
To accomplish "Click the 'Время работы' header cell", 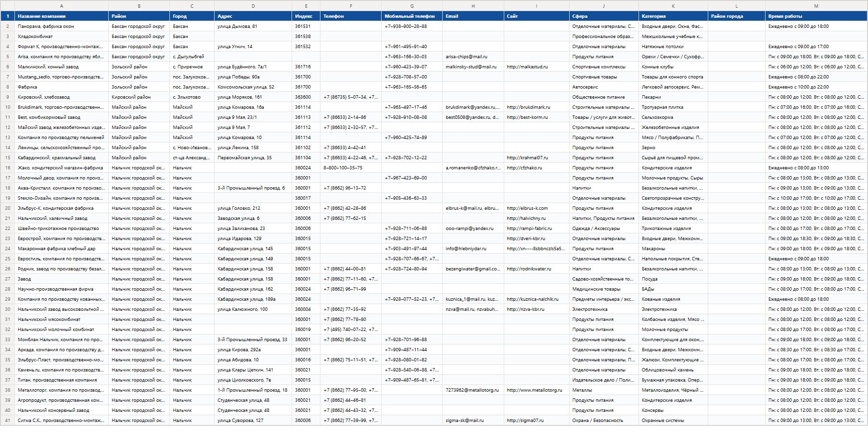I will click(x=816, y=16).
